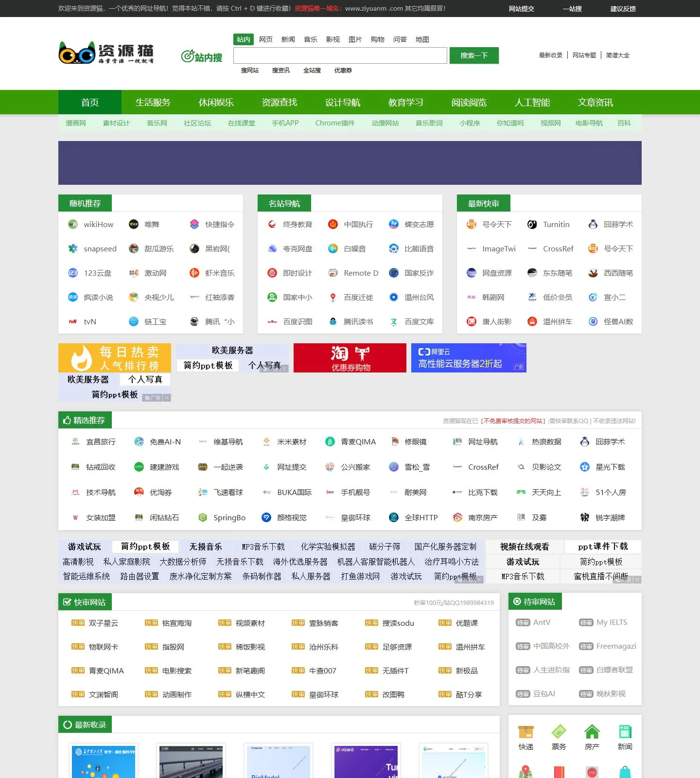Open the 阿里云 cloud server ad banner
The image size is (700, 778).
(469, 358)
